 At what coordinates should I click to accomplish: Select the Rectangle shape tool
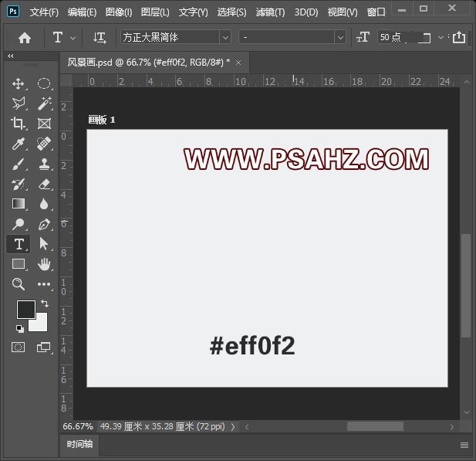(19, 264)
